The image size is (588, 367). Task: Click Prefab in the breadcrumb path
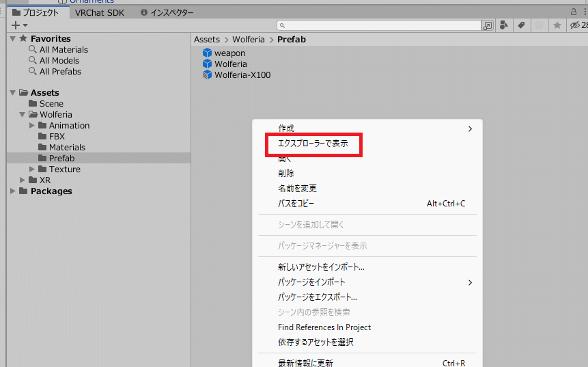tap(292, 40)
